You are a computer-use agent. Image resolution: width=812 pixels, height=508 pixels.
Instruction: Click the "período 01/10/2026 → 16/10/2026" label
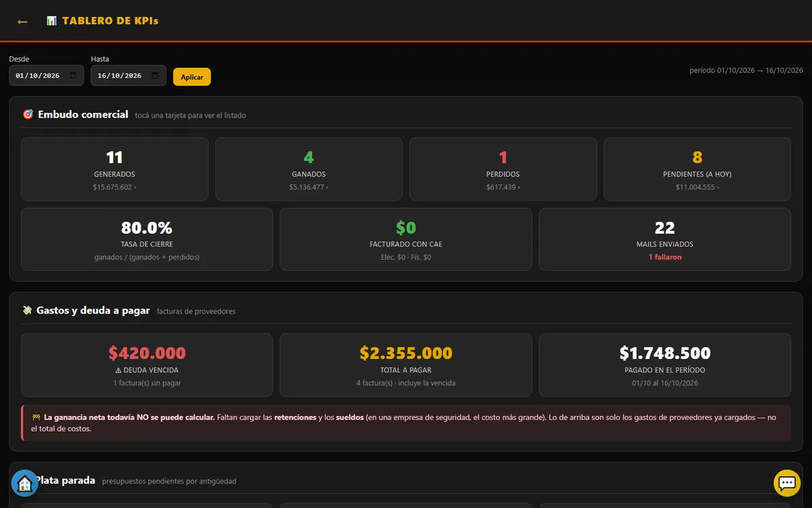tap(746, 70)
